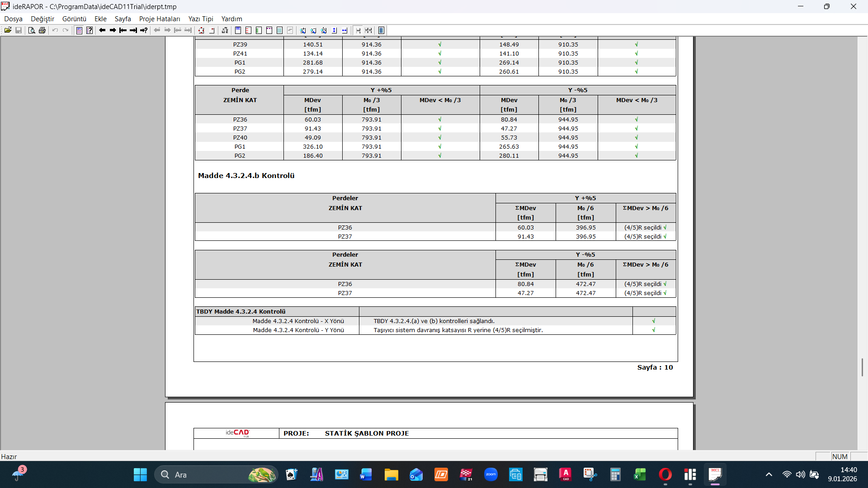Viewport: 868px width, 488px height.
Task: Click the print preview icon
Action: pyautogui.click(x=31, y=30)
